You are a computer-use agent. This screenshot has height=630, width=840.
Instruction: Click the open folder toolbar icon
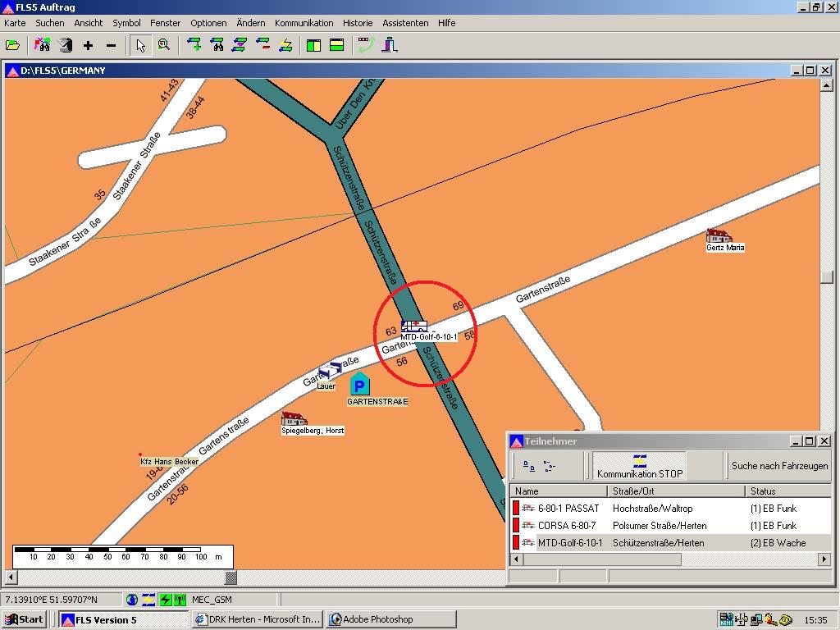click(12, 45)
